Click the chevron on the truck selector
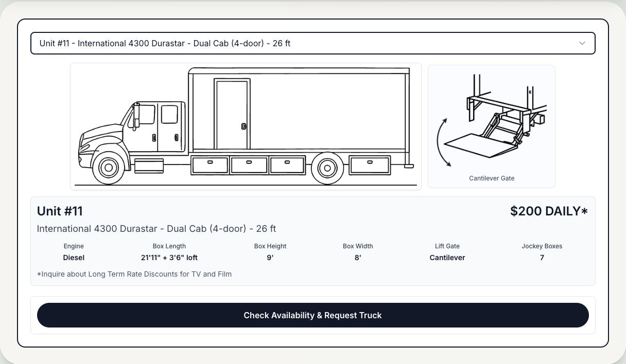This screenshot has height=364, width=626. pyautogui.click(x=582, y=43)
